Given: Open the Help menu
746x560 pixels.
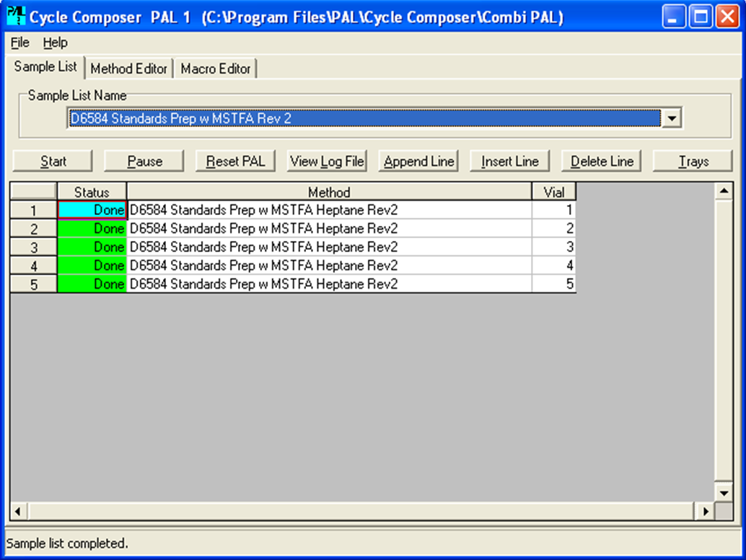Looking at the screenshot, I should (55, 43).
